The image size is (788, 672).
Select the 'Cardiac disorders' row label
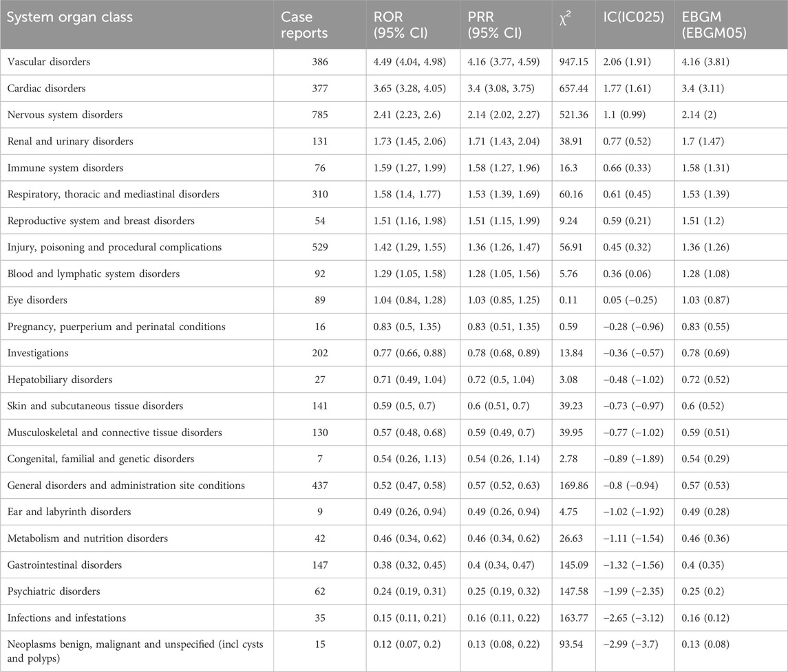(46, 89)
